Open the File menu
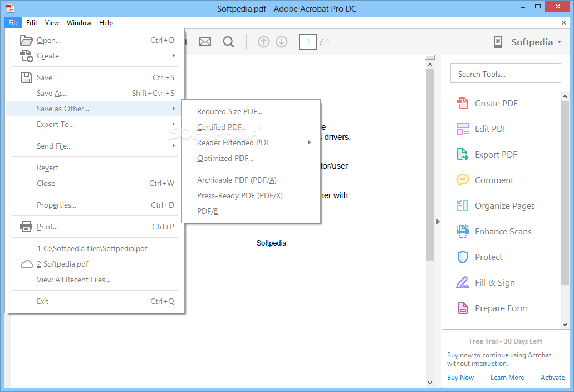Viewport: 574px width, 392px height. pyautogui.click(x=13, y=23)
